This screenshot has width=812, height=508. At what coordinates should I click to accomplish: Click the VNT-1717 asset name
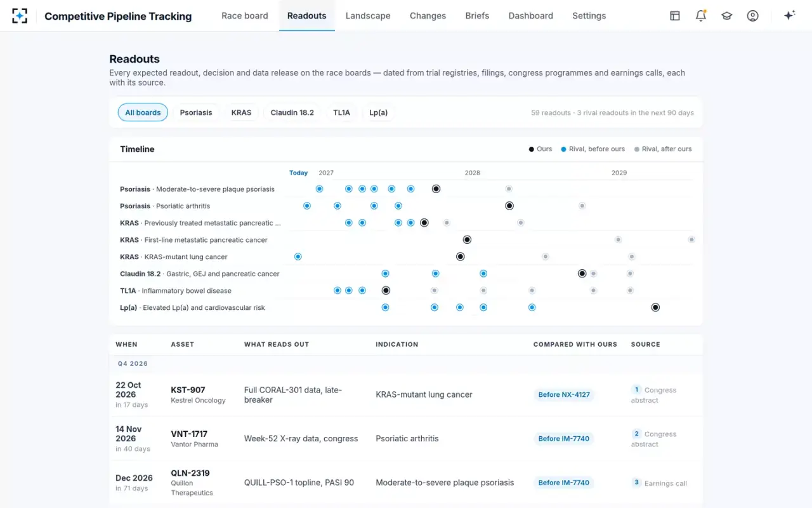point(189,434)
